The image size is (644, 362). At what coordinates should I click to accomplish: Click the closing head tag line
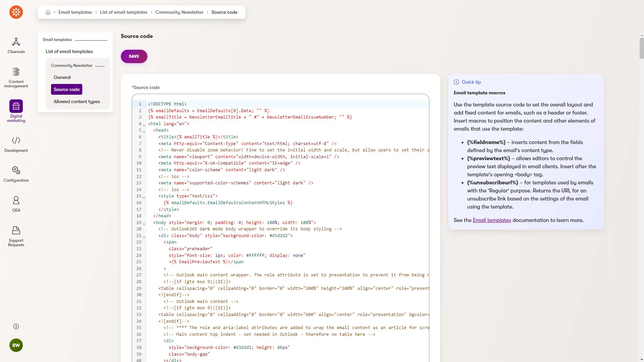pos(162,216)
